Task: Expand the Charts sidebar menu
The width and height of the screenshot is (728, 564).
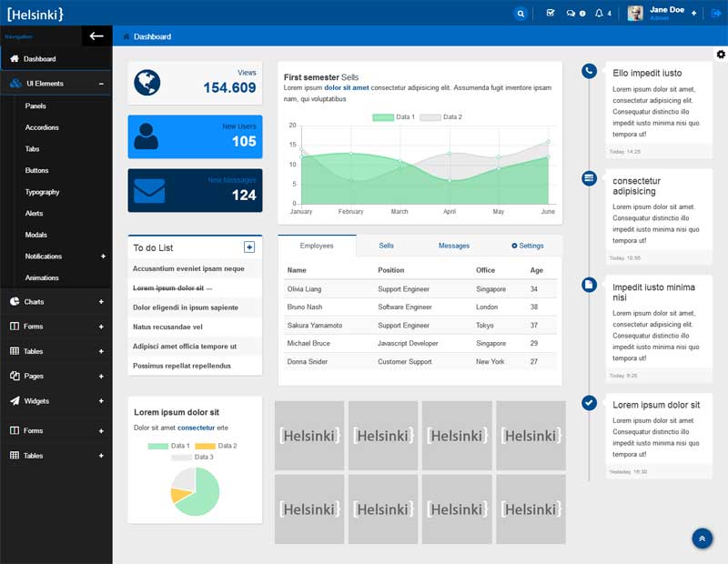Action: point(101,302)
